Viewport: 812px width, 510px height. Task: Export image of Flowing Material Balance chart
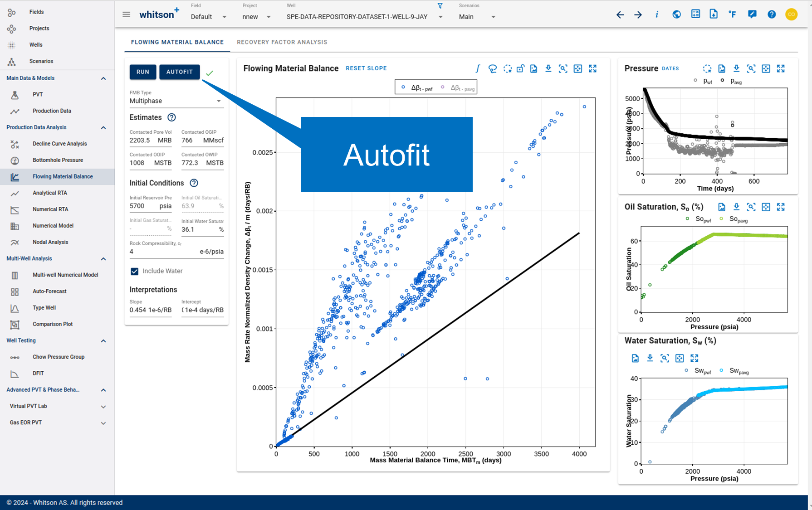[534, 68]
